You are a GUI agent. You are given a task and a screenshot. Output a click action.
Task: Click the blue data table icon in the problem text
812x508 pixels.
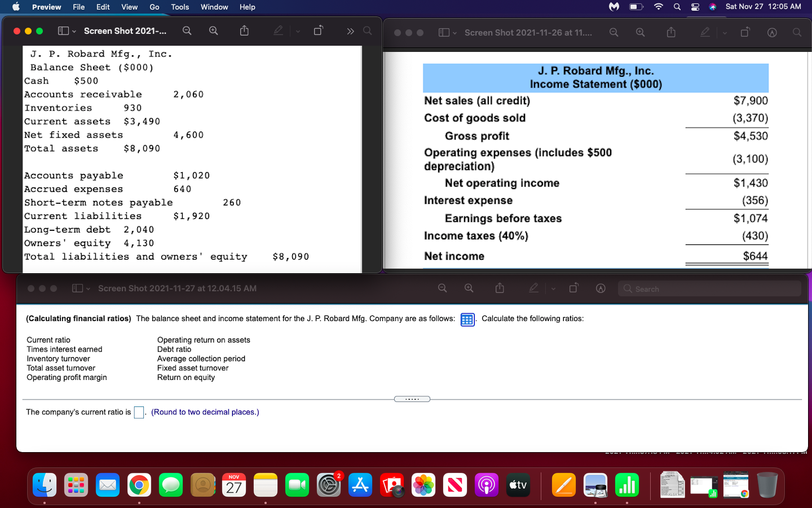pyautogui.click(x=467, y=319)
